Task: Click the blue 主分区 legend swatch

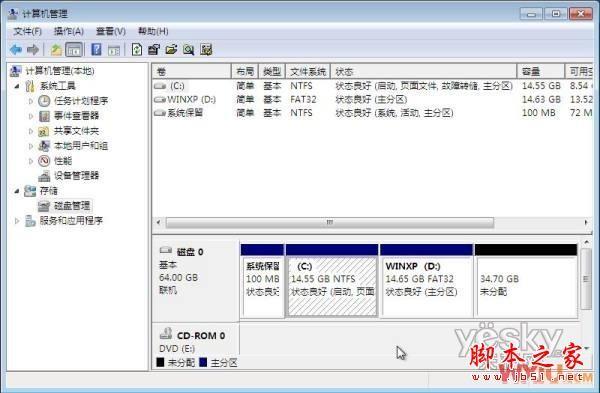Action: pyautogui.click(x=203, y=362)
